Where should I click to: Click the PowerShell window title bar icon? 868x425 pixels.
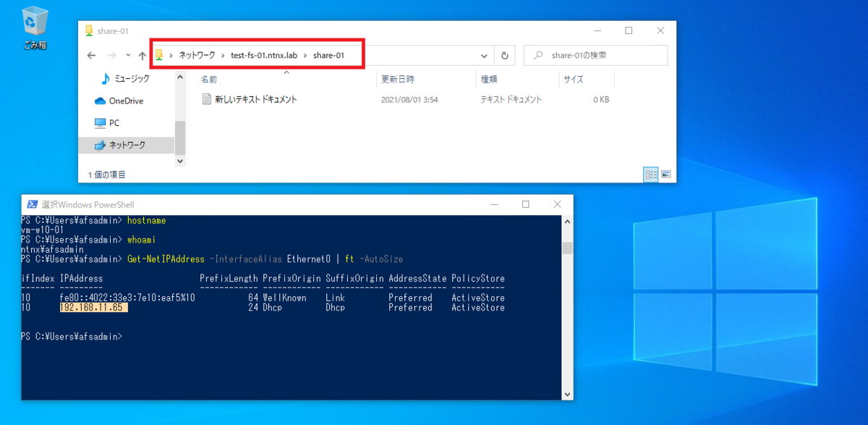(x=33, y=204)
